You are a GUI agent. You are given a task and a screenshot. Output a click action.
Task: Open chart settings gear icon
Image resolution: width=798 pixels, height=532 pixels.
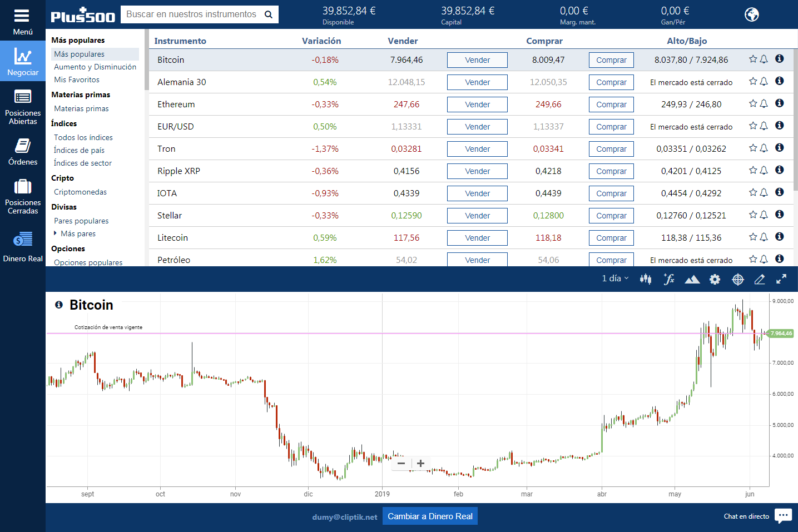point(715,280)
